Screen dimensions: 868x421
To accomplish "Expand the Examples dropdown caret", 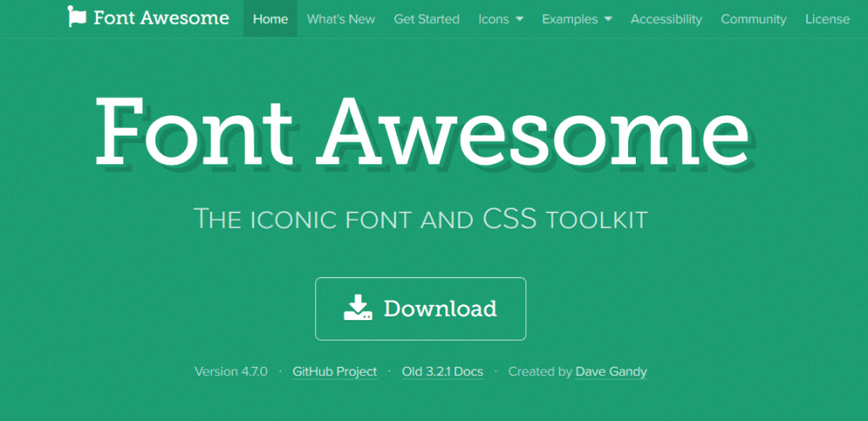I will [x=608, y=19].
